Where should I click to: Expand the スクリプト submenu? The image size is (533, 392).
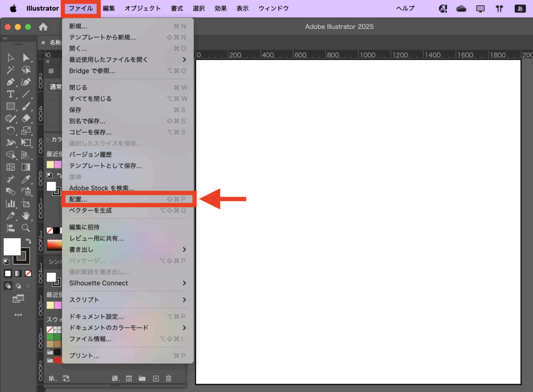[128, 299]
